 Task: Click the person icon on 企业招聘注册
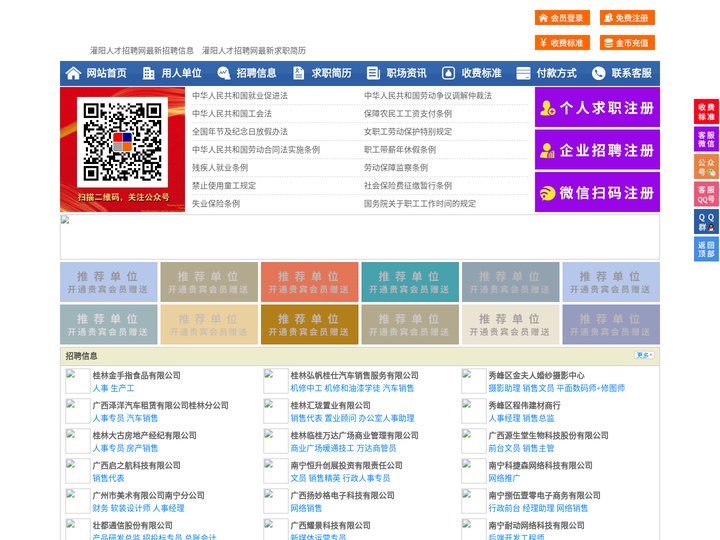click(547, 150)
